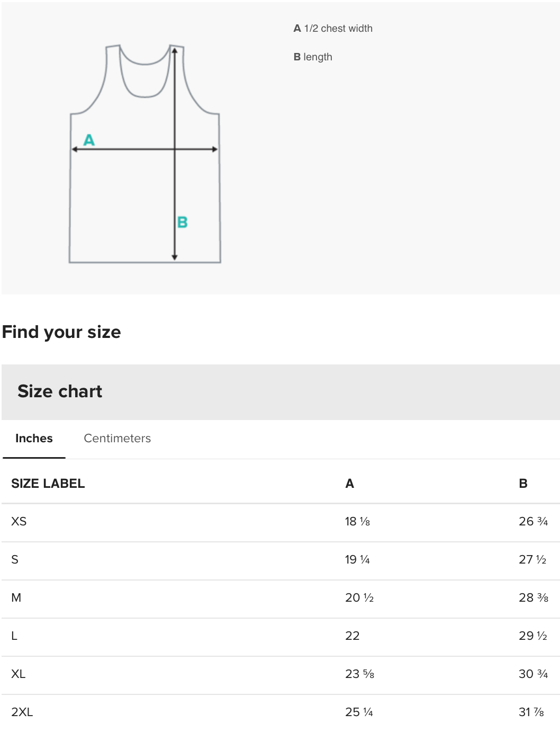Click the teal letter B on diagram
560x732 pixels.
(183, 222)
